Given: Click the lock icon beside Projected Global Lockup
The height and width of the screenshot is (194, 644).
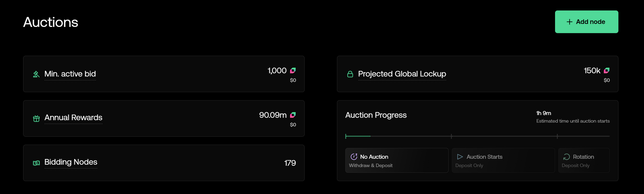Looking at the screenshot, I should [x=350, y=74].
